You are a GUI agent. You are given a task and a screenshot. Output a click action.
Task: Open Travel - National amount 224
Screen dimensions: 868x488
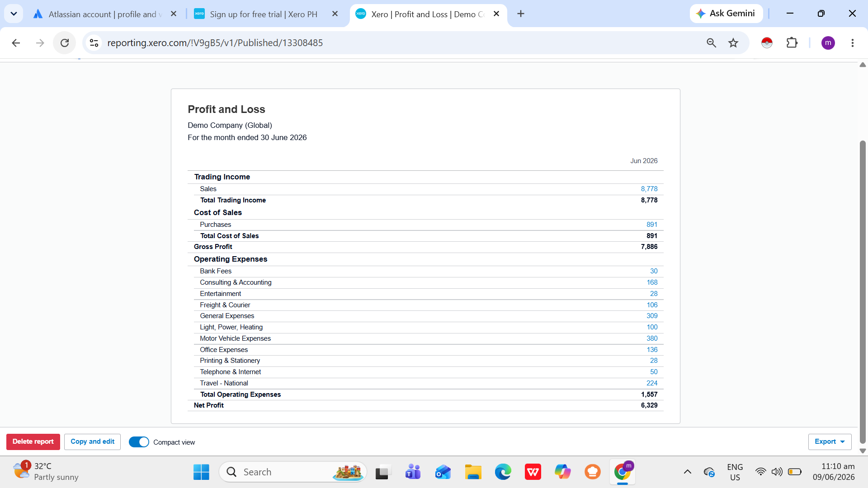point(652,383)
